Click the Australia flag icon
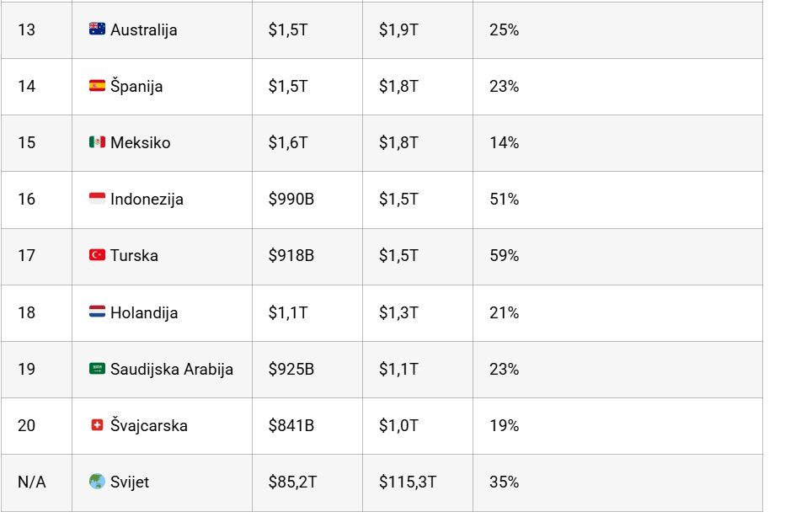Image resolution: width=812 pixels, height=517 pixels. click(97, 29)
